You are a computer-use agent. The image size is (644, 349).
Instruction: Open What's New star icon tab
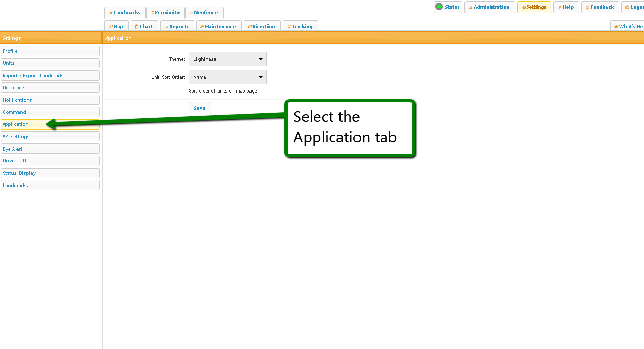click(628, 26)
